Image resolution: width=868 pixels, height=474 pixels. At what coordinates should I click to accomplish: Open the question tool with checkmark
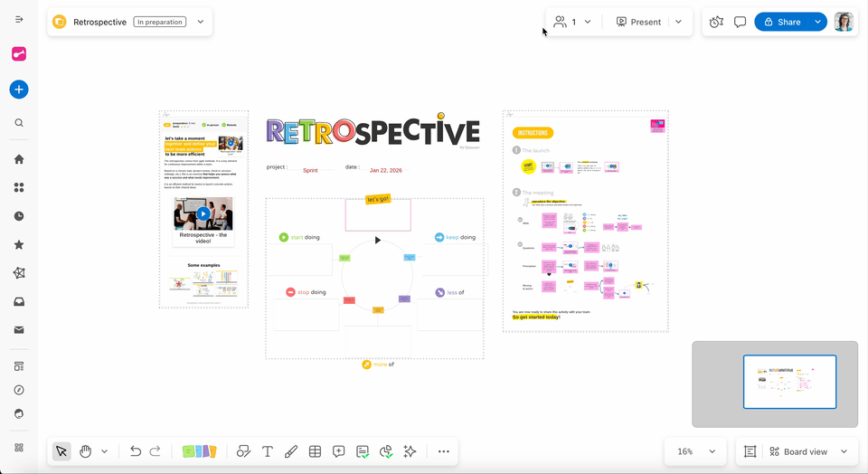[x=363, y=452]
